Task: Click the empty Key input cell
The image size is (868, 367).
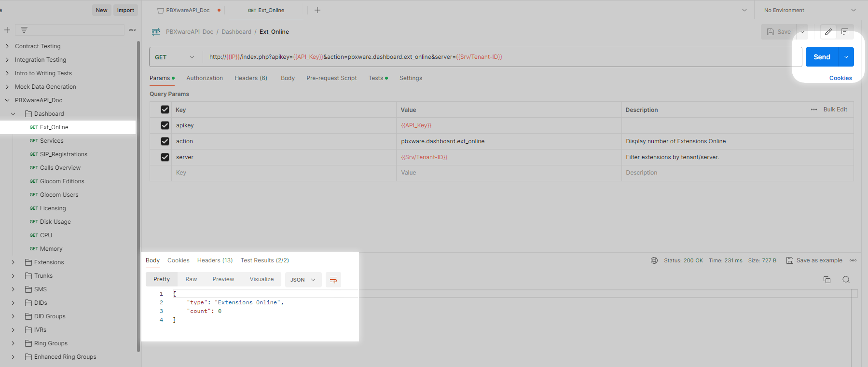Action: pyautogui.click(x=284, y=173)
